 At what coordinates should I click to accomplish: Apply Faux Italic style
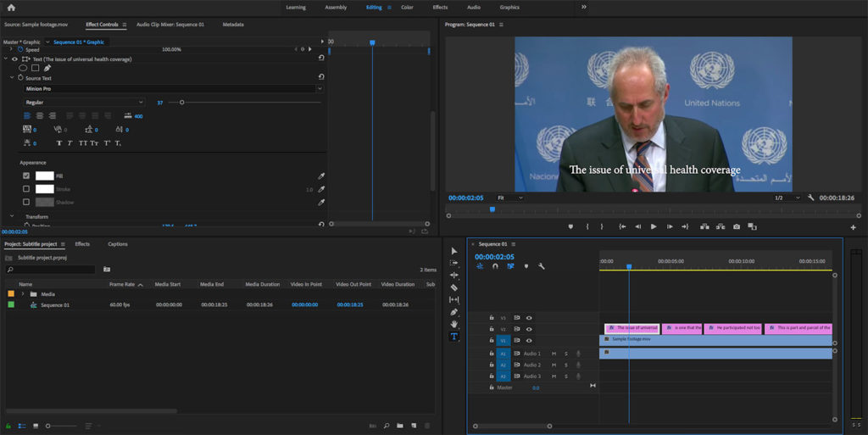pos(70,142)
